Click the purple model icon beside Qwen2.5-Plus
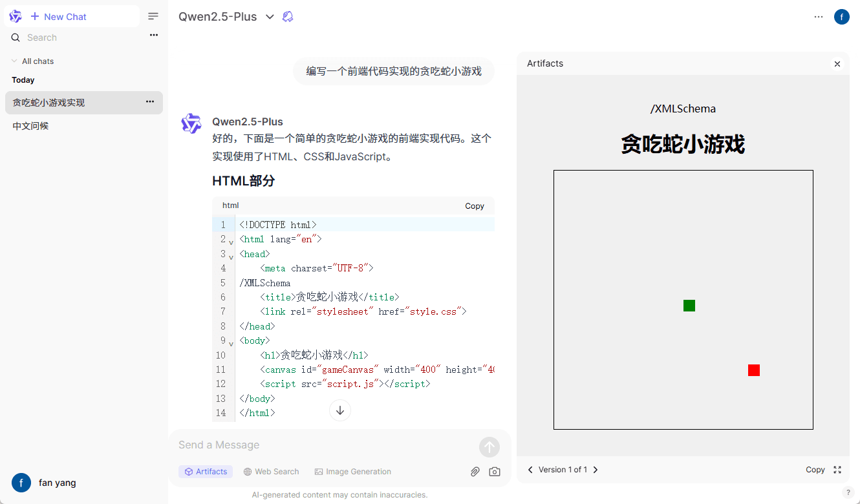Viewport: 860px width, 504px height. click(x=288, y=17)
